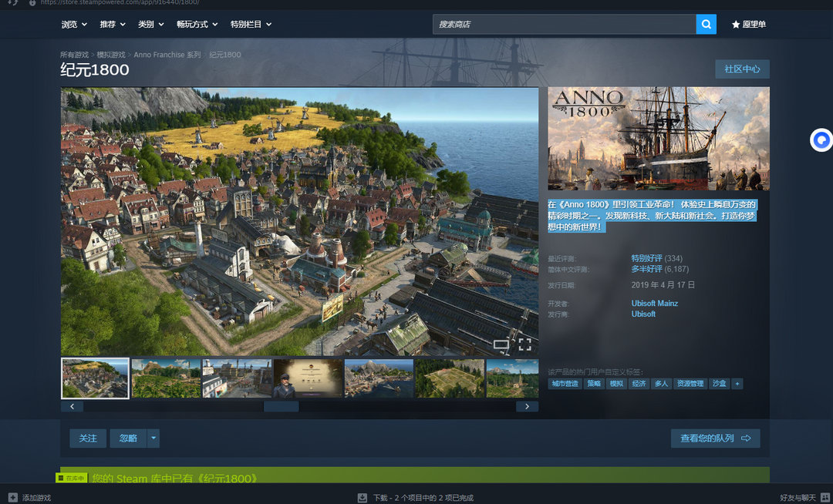
Task: Click the fullscreen screenshot icon
Action: (x=524, y=344)
